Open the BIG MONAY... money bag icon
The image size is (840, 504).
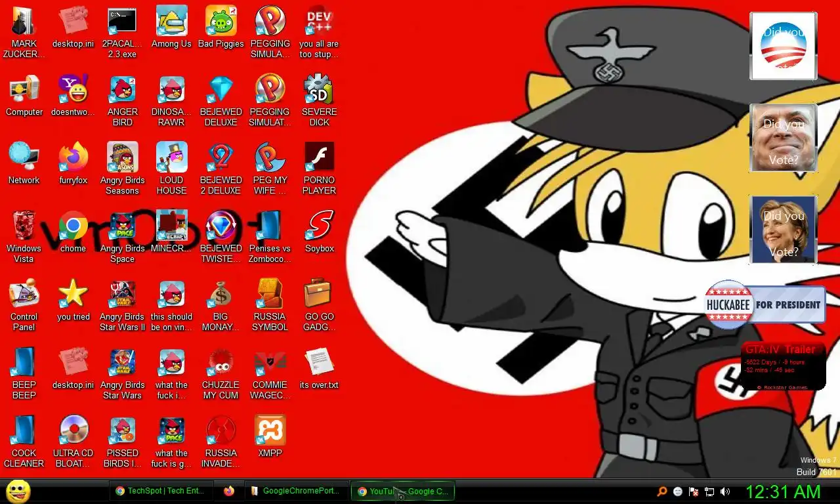click(x=220, y=306)
